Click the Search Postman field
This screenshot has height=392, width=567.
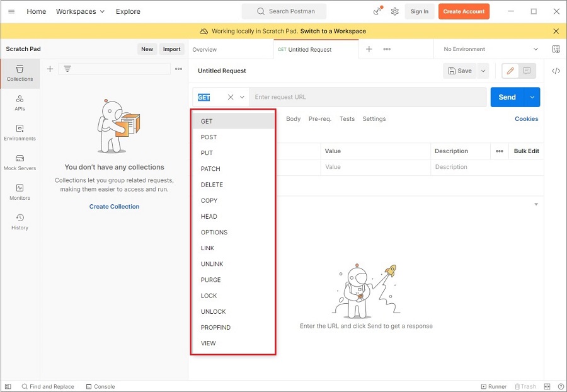284,11
